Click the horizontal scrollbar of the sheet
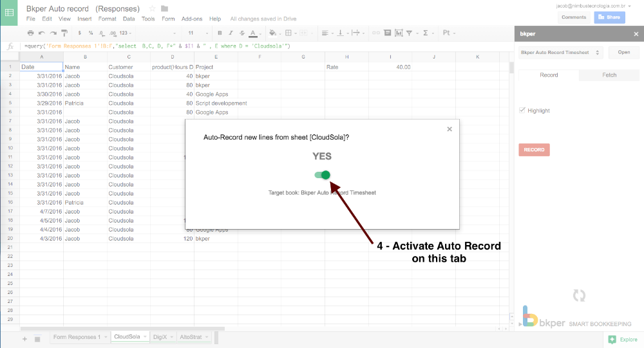Screen dimensions: 644x348 coord(122,329)
